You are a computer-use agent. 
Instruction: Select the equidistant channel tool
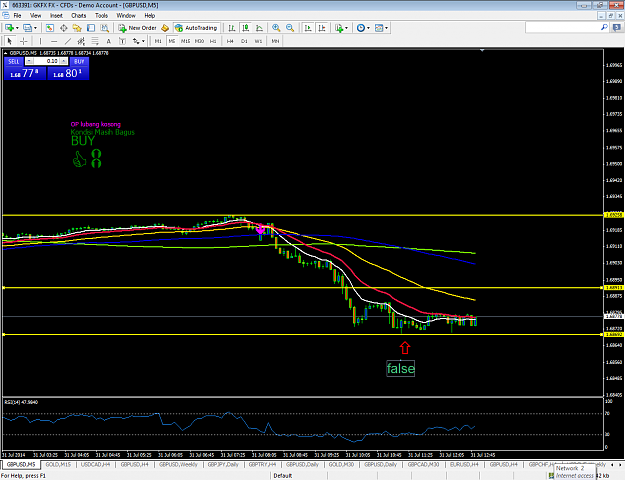81,41
